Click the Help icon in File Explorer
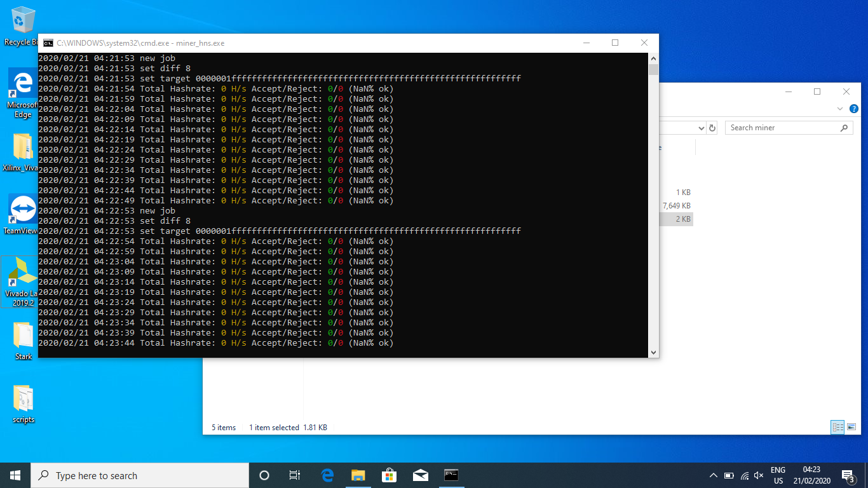 [854, 109]
